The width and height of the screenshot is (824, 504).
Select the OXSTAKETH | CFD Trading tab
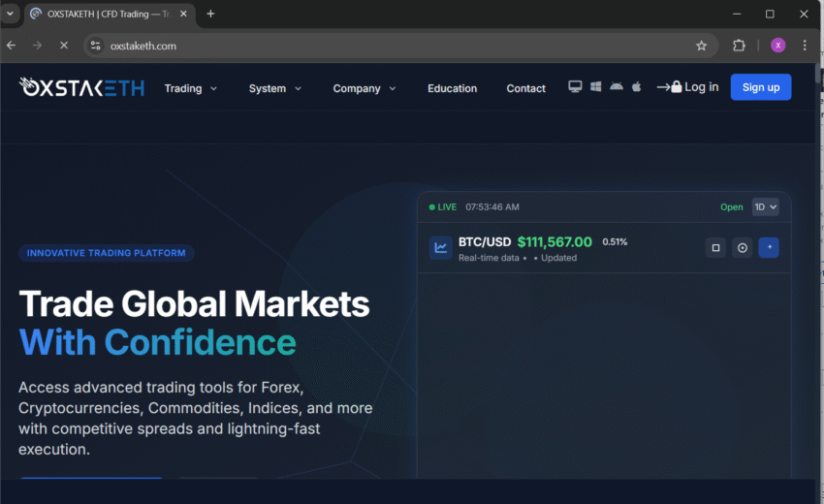point(110,15)
